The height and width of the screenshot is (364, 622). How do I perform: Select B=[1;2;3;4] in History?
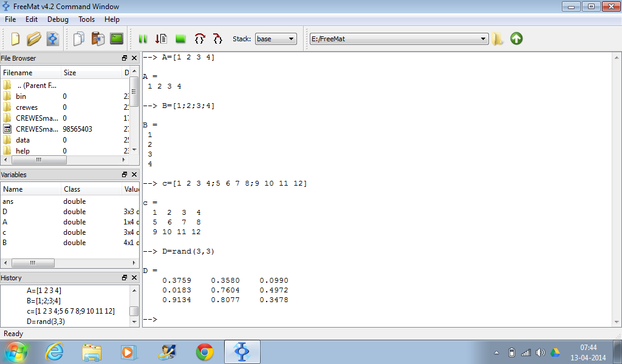(44, 301)
